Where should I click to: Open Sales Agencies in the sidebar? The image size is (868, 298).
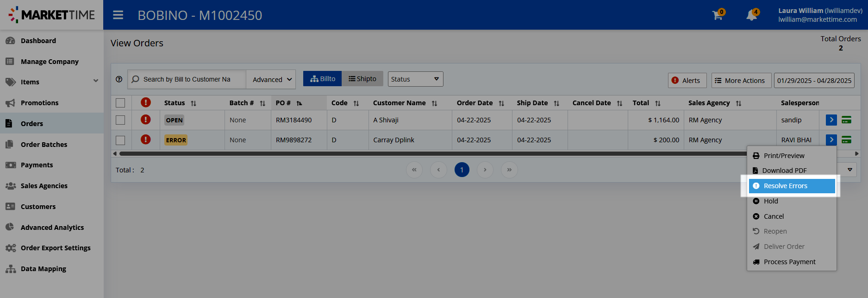coord(51,186)
